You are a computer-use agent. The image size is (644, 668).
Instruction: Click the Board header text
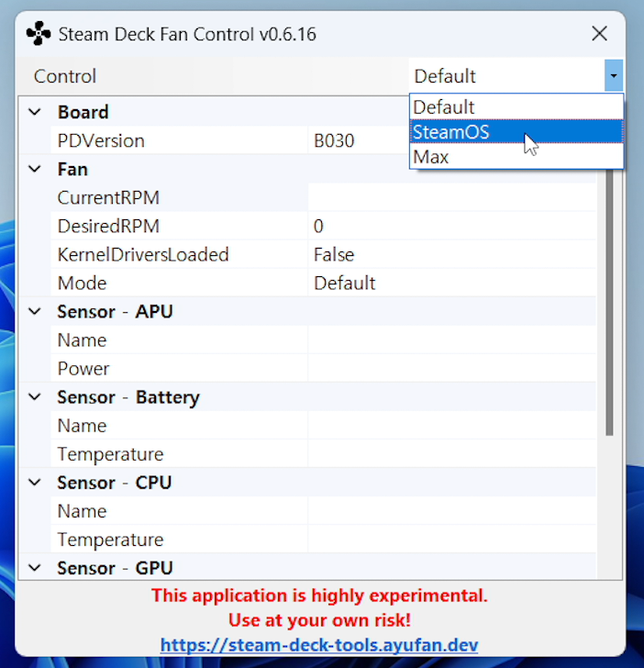83,112
